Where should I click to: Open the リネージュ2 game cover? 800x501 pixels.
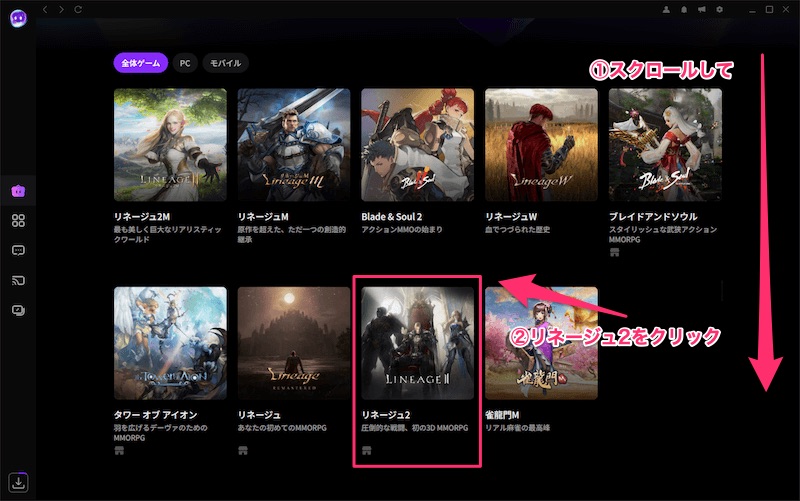click(x=417, y=343)
